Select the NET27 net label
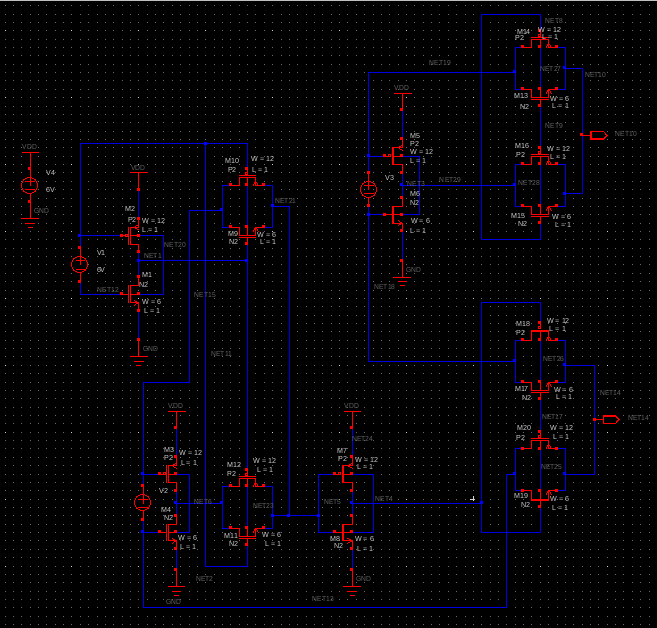 coord(550,69)
